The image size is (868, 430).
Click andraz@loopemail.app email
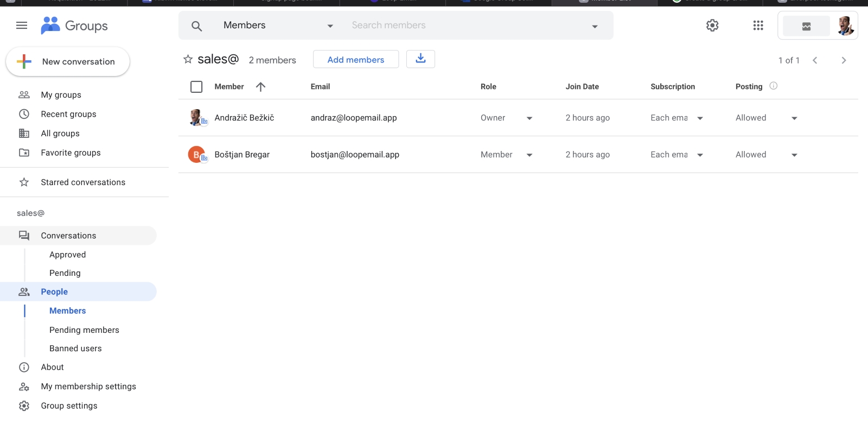354,118
